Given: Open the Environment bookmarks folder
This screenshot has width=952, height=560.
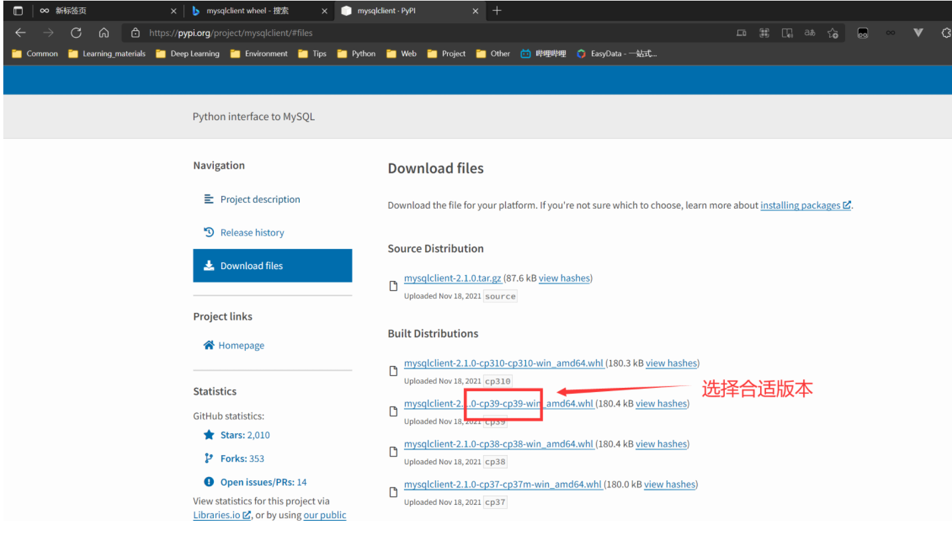Looking at the screenshot, I should pos(259,54).
